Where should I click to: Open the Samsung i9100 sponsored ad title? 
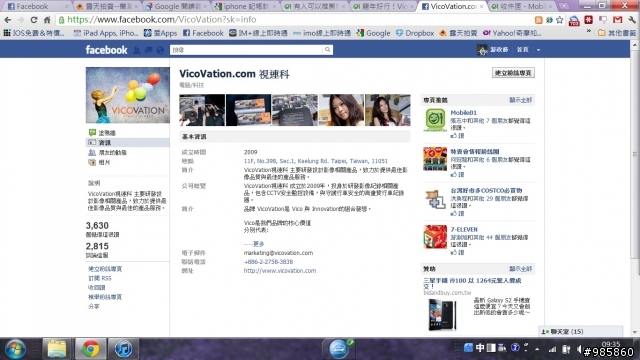472,283
